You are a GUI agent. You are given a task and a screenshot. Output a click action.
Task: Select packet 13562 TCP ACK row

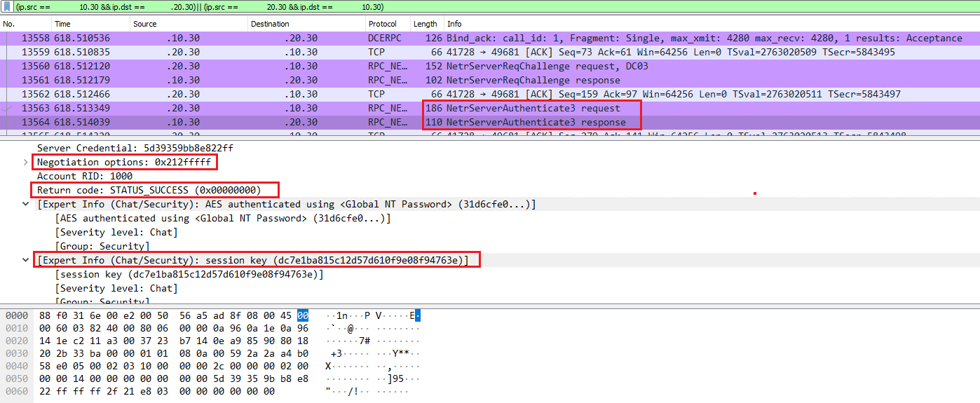click(x=490, y=94)
